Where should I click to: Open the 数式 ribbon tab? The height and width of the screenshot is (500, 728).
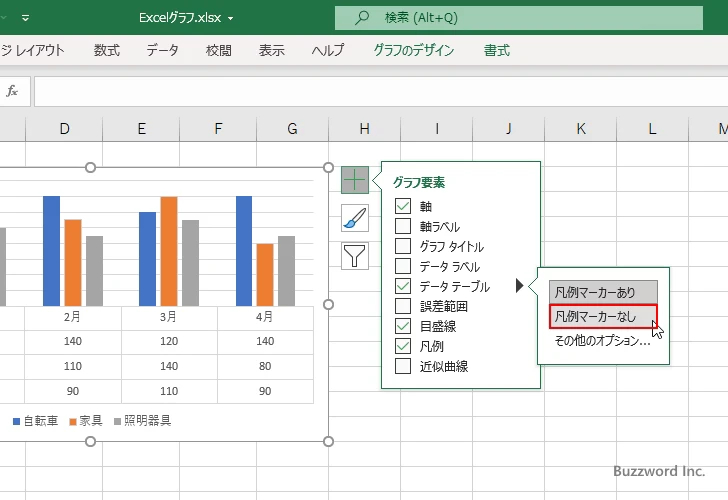pos(107,50)
